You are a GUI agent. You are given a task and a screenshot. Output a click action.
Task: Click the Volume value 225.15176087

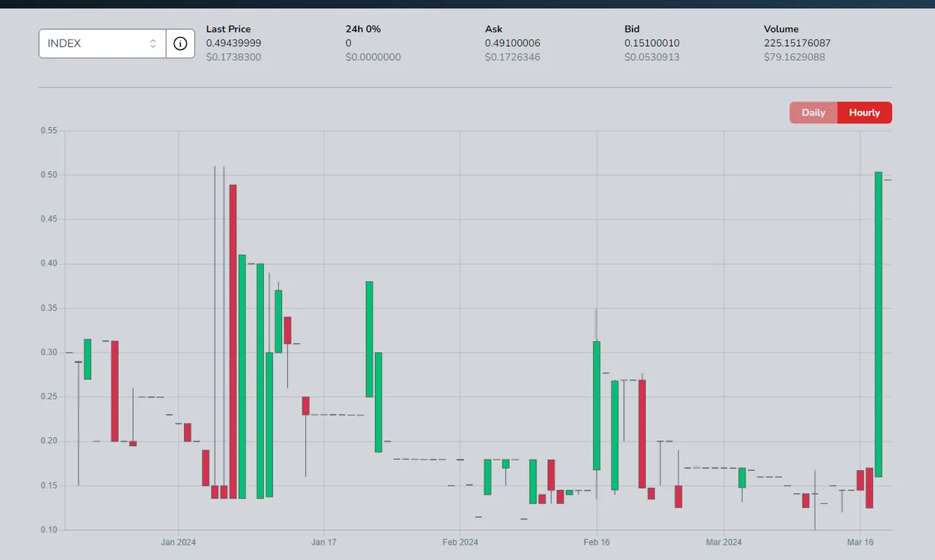pos(798,43)
